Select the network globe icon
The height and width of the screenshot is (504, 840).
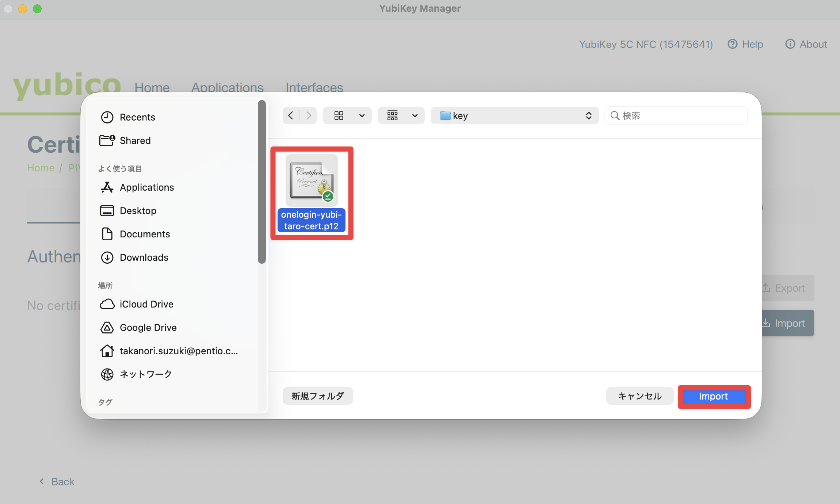(x=107, y=374)
